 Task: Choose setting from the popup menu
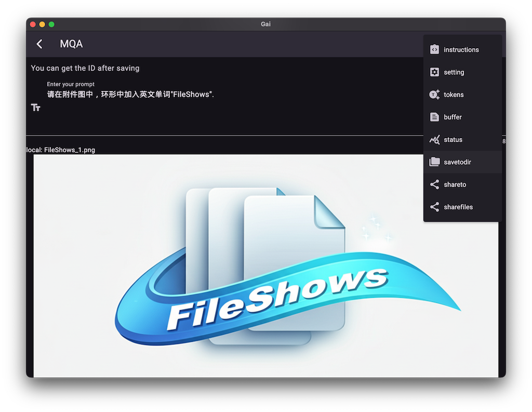[x=463, y=72]
